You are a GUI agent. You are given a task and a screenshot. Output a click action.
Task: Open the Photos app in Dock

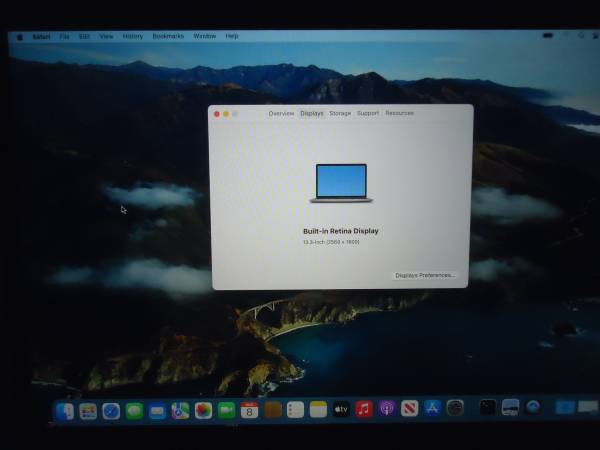pos(203,410)
